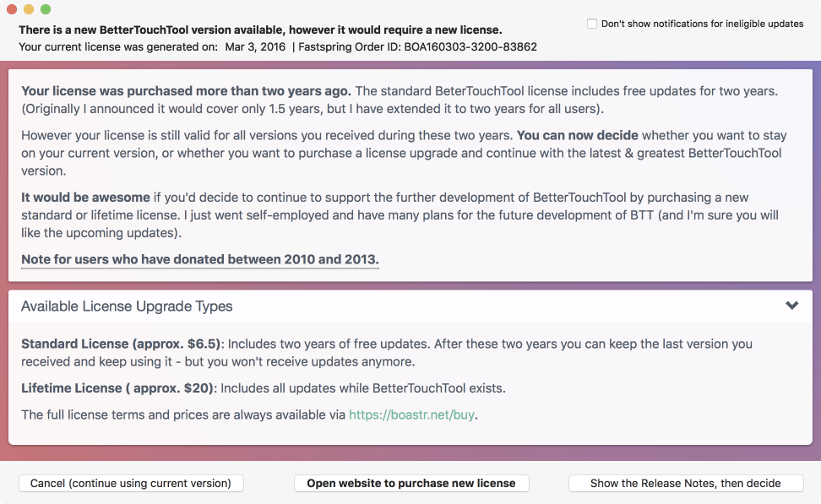Viewport: 821px width, 504px height.
Task: Cancel and continue using current version
Action: tap(131, 483)
